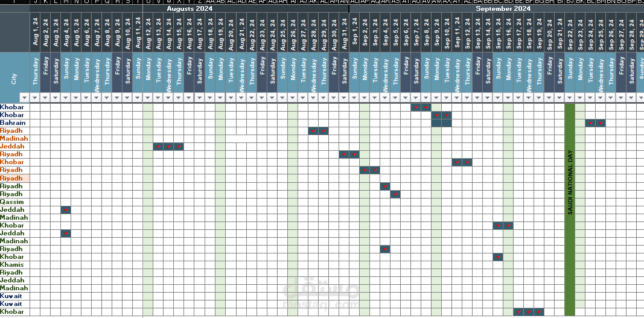This screenshot has height=318, width=644.
Task: Select the Qassim city cell
Action: (14, 202)
